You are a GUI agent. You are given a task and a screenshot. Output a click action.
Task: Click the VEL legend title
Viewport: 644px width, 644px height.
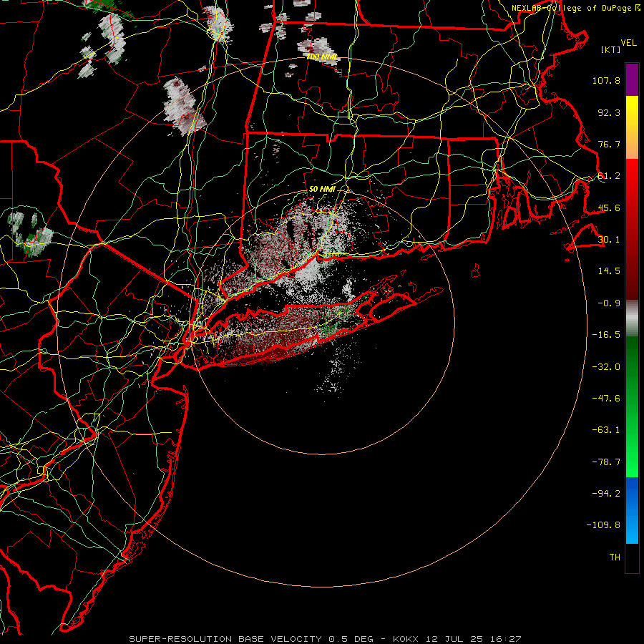628,43
